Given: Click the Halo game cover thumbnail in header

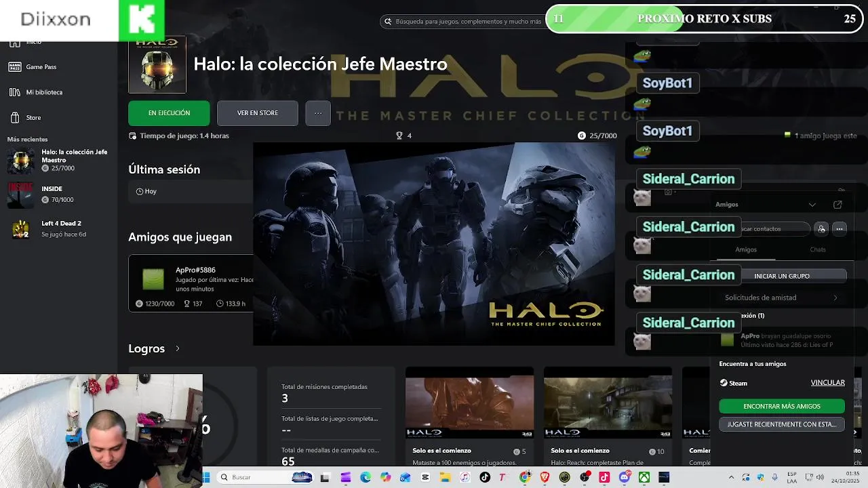Looking at the screenshot, I should tap(157, 65).
